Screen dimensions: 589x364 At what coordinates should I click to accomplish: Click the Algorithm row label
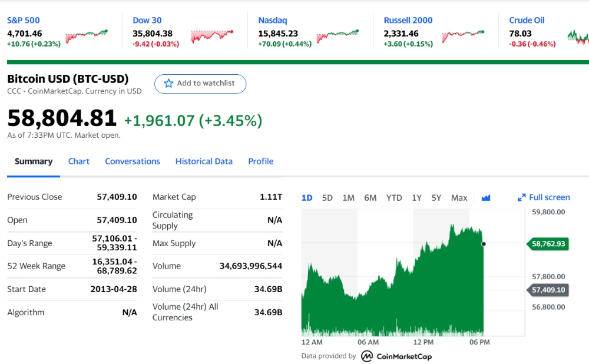pos(25,313)
